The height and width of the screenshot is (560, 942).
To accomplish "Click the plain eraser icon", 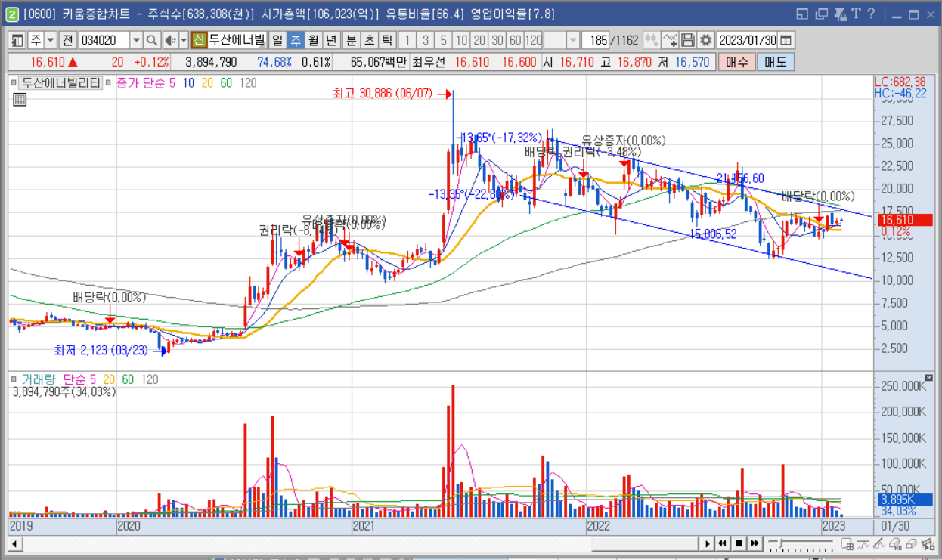I will (912, 543).
